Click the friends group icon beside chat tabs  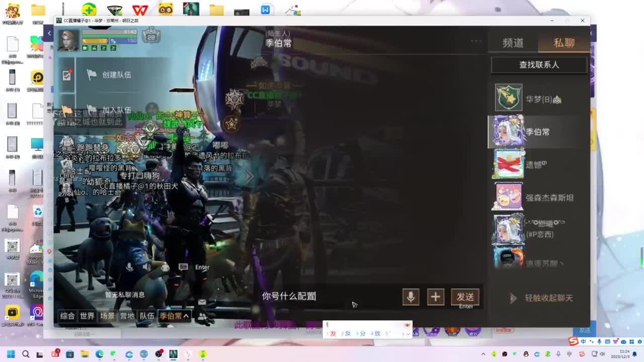(202, 317)
